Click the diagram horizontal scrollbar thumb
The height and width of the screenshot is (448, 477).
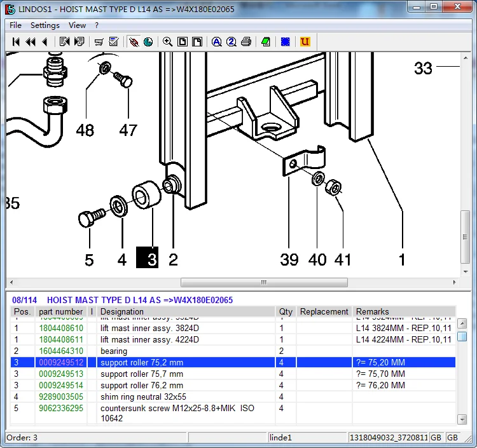point(264,283)
